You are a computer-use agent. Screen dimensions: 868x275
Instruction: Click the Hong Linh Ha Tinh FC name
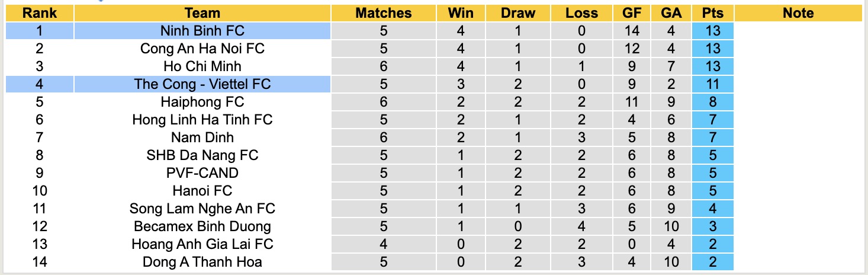(202, 120)
